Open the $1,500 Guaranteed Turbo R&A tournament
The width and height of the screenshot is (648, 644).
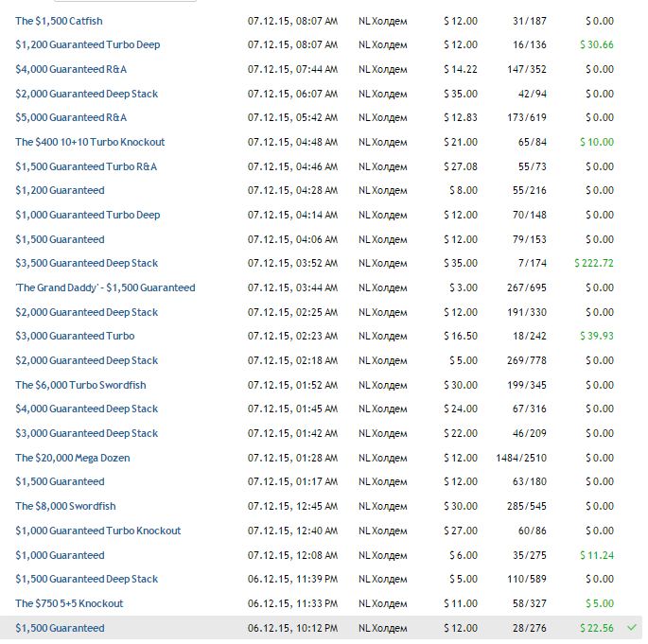click(86, 166)
